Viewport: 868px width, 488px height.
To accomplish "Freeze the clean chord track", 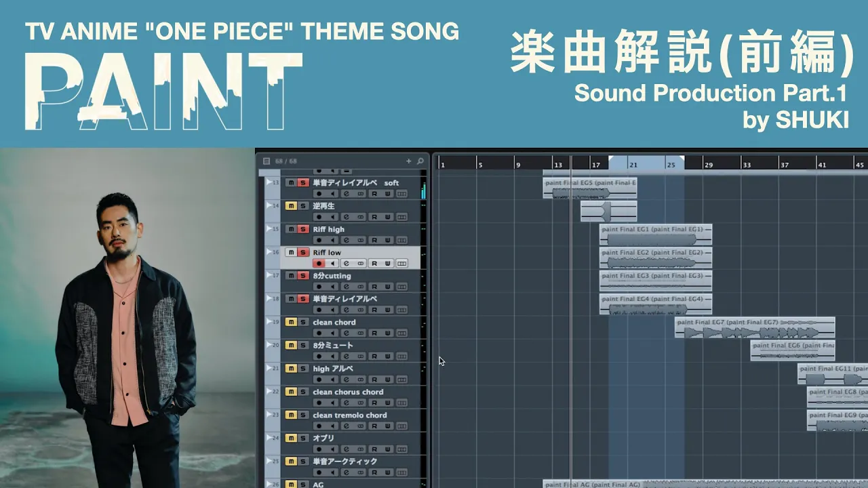I will [360, 333].
